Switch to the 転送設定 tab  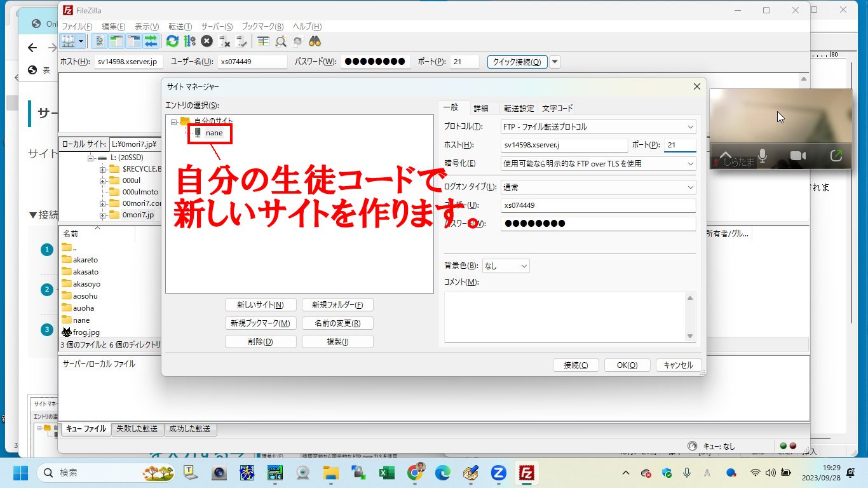click(519, 109)
